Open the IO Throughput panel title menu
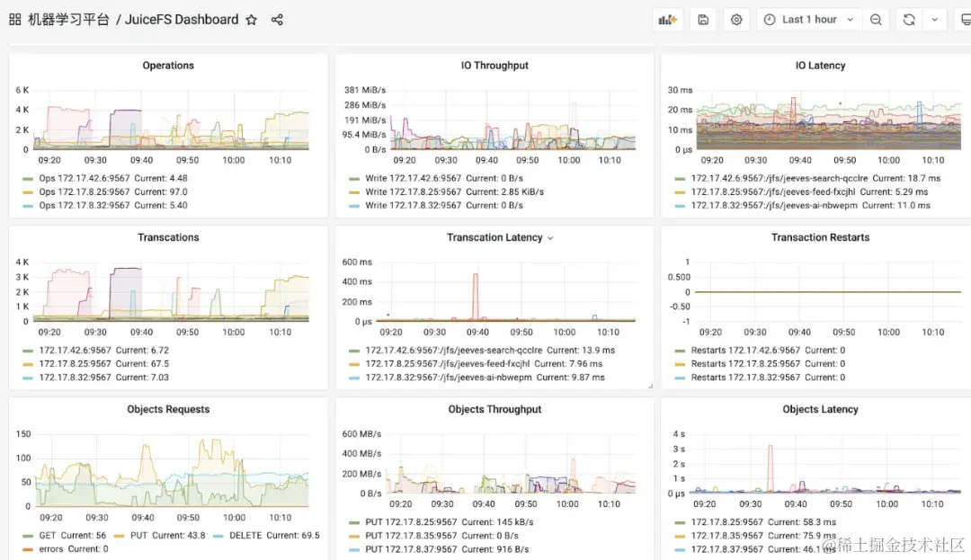The height and width of the screenshot is (560, 971). click(494, 66)
